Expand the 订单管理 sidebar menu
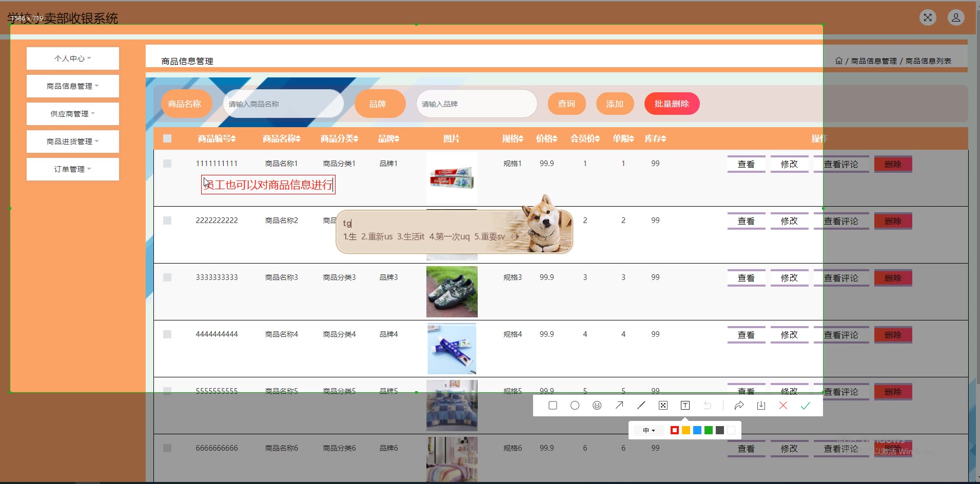The image size is (980, 484). click(x=73, y=169)
